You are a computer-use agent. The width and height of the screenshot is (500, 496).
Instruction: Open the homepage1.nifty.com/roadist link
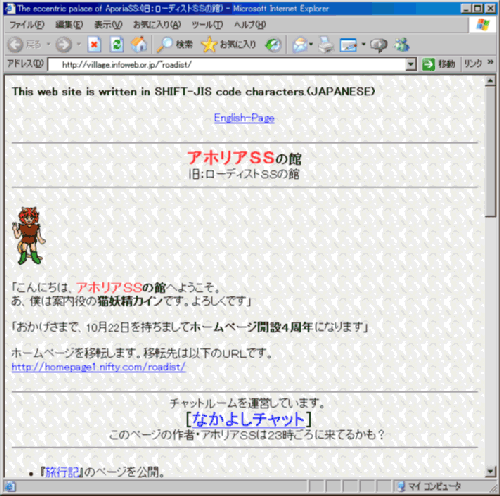coord(98,367)
